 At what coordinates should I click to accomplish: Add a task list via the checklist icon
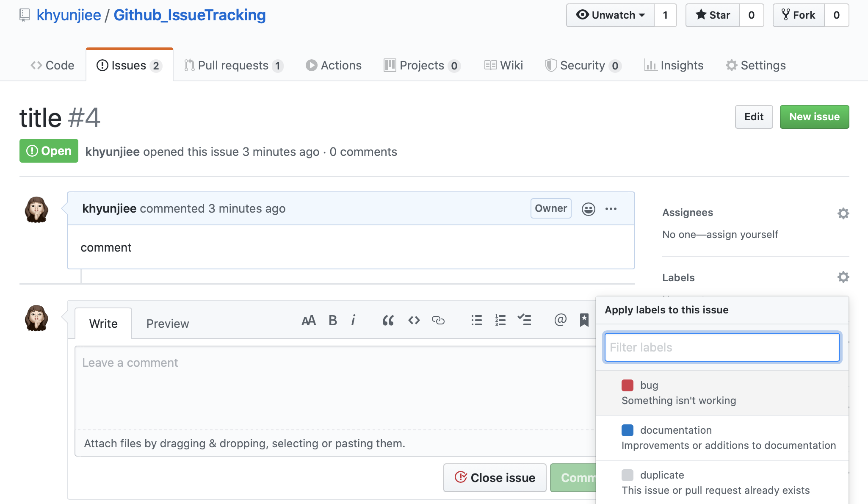(x=524, y=320)
